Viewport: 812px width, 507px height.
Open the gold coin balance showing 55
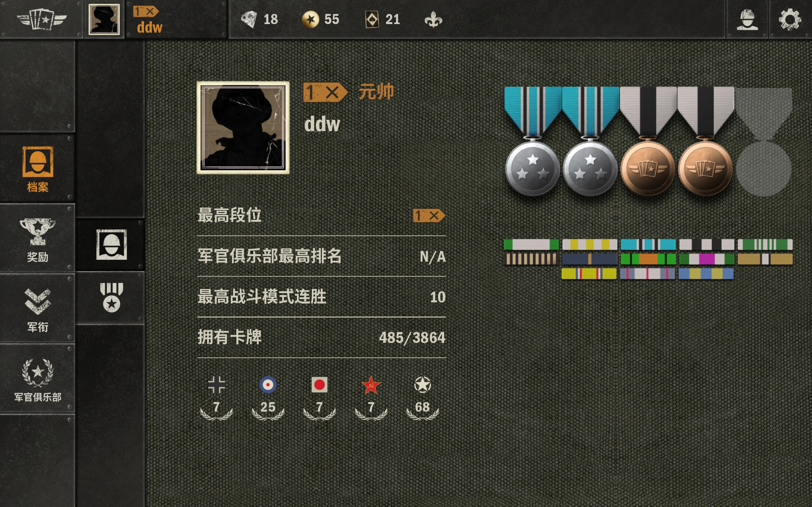pyautogui.click(x=320, y=19)
